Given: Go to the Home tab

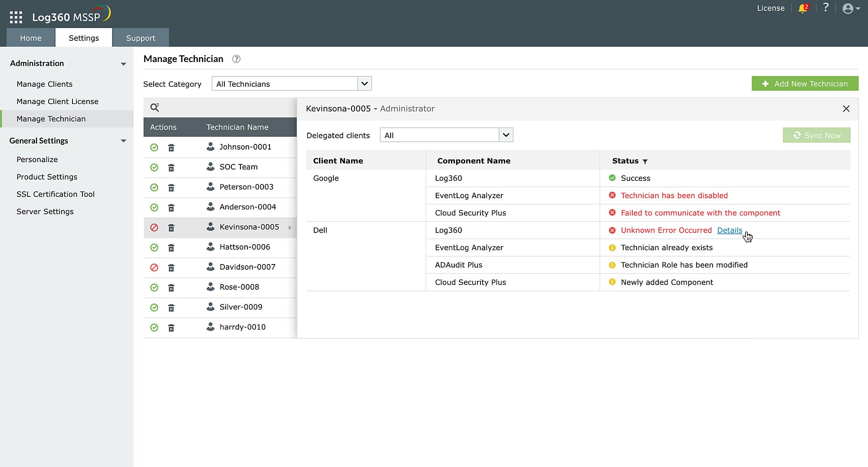Looking at the screenshot, I should coord(31,38).
